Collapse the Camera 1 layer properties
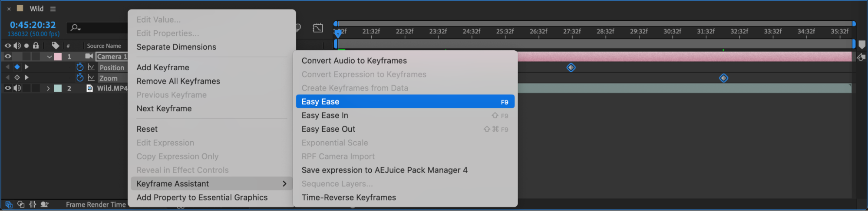 [x=50, y=57]
